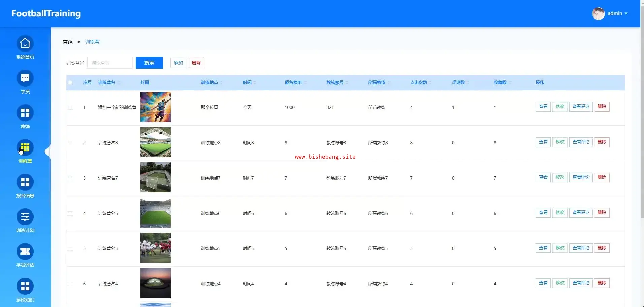The width and height of the screenshot is (644, 307).
Task: Check the checkbox for row 训练营名8
Action: 70,143
